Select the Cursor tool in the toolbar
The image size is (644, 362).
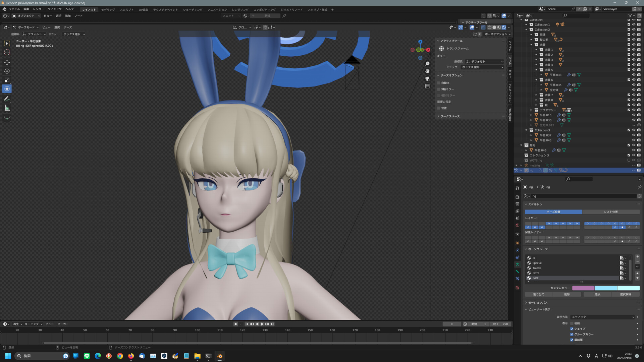pyautogui.click(x=7, y=52)
